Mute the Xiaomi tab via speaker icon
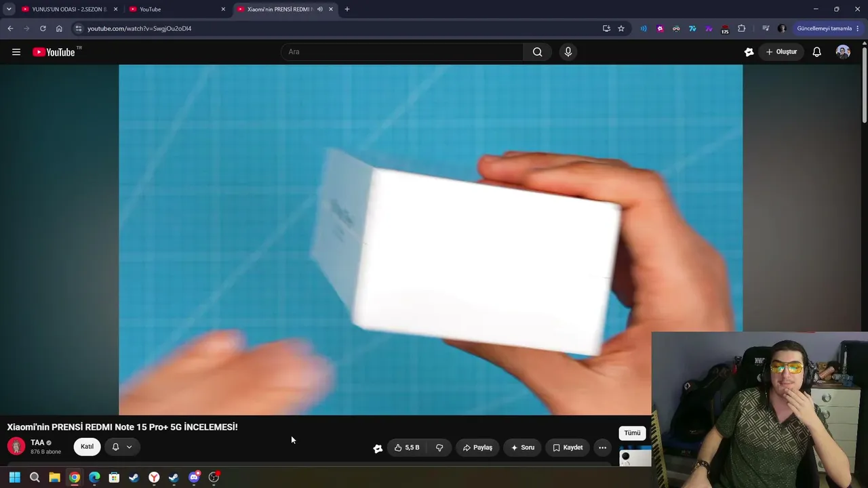868x488 pixels. click(x=320, y=9)
